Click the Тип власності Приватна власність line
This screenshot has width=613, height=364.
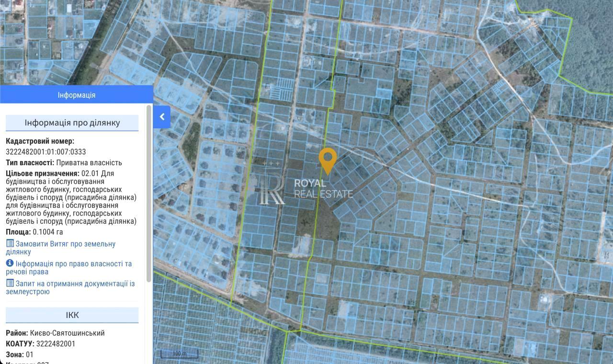pyautogui.click(x=64, y=162)
